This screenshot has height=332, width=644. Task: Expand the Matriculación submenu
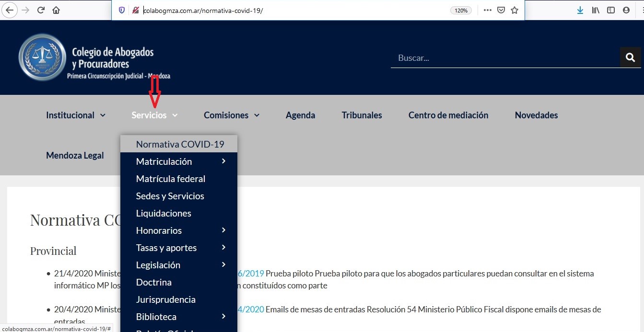[178, 161]
